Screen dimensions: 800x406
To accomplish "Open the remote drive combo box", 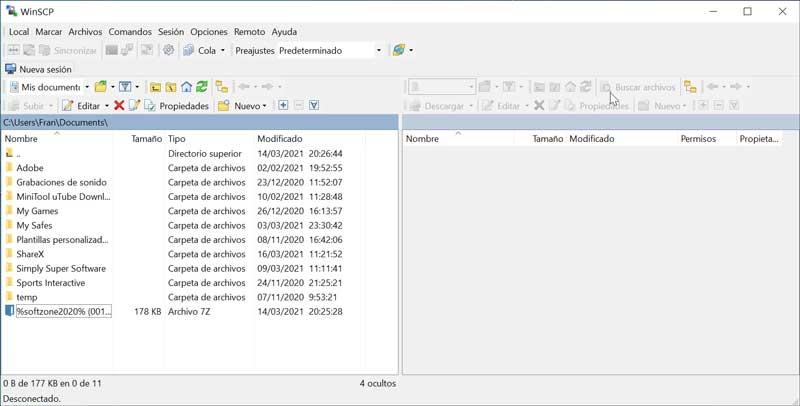I will point(442,87).
